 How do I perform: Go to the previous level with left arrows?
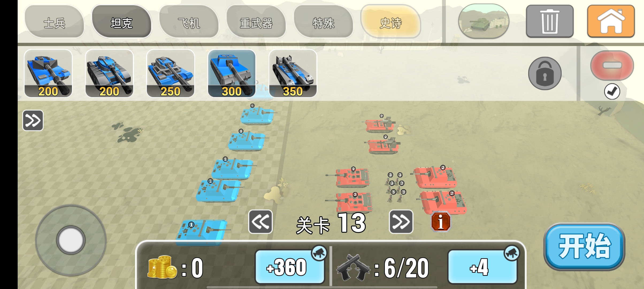coord(260,222)
